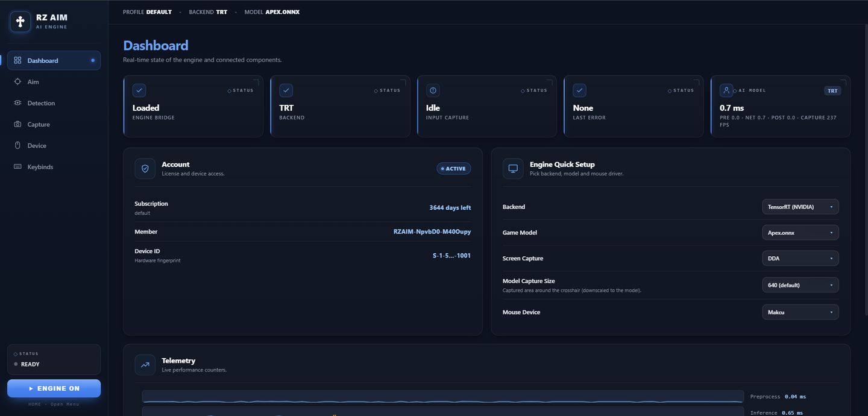
Task: Click the MODEL APEX.ONNX label in top bar
Action: [x=272, y=12]
